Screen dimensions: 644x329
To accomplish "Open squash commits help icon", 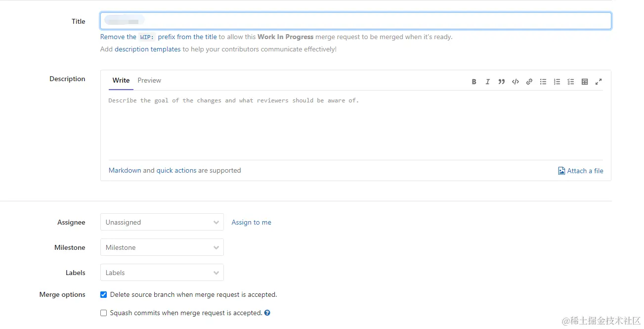I will click(267, 313).
